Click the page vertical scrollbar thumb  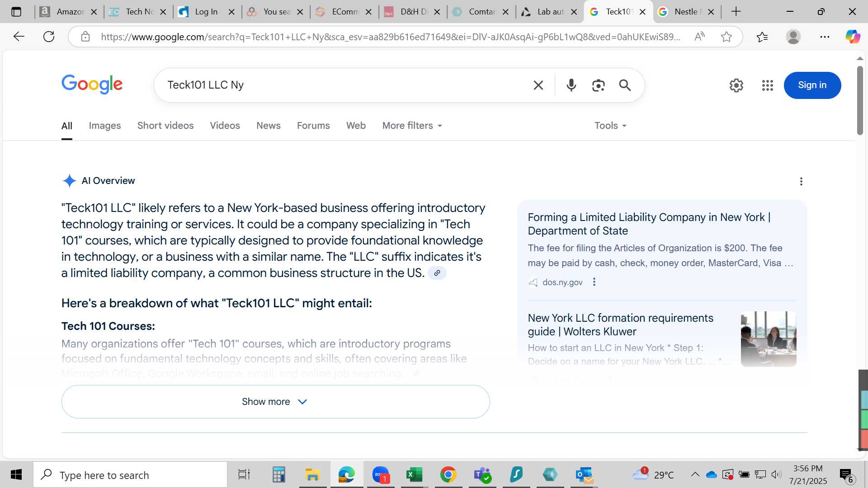pyautogui.click(x=860, y=100)
